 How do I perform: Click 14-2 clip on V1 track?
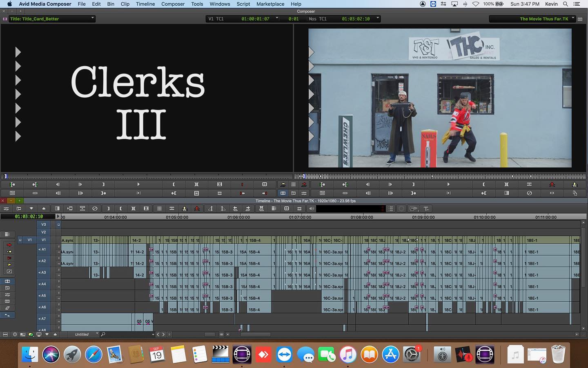pos(138,240)
